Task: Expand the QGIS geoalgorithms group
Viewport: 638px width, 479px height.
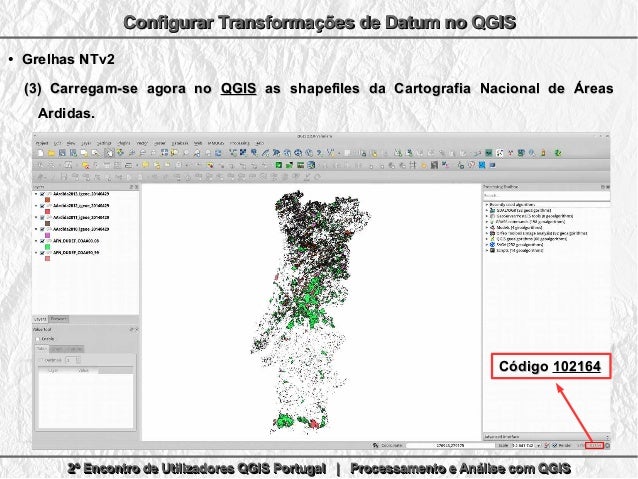Action: coord(487,239)
